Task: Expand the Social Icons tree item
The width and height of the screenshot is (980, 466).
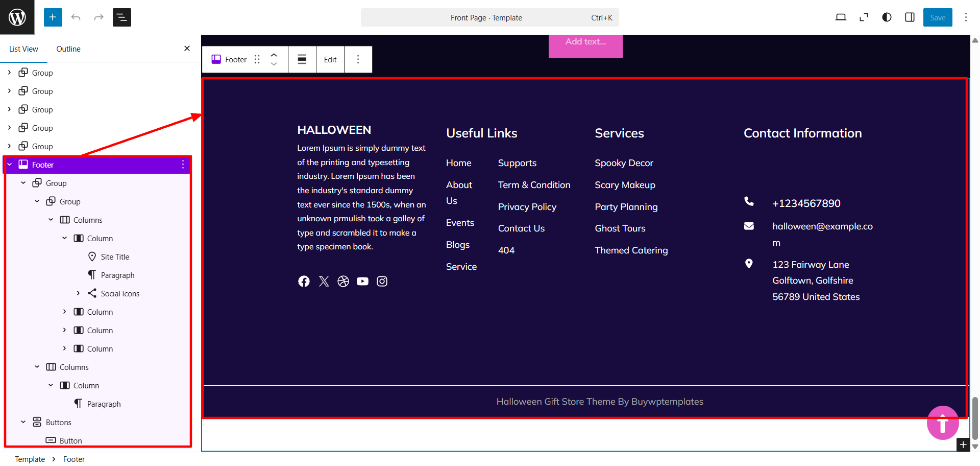Action: click(78, 293)
